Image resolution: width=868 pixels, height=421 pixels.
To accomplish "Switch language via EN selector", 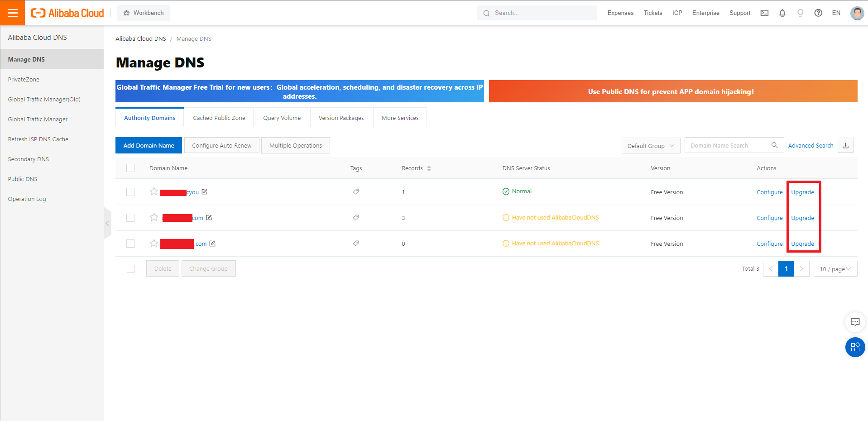I will (836, 13).
